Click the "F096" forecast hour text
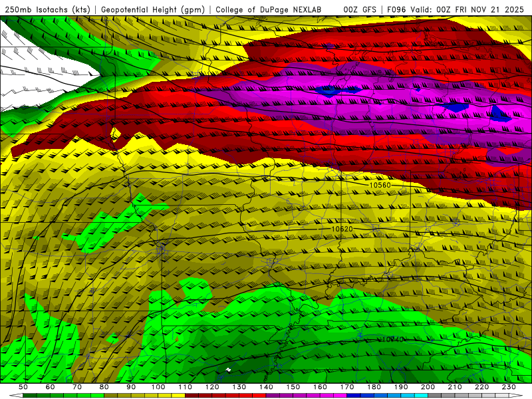Image resolution: width=532 pixels, height=399 pixels. [x=396, y=9]
